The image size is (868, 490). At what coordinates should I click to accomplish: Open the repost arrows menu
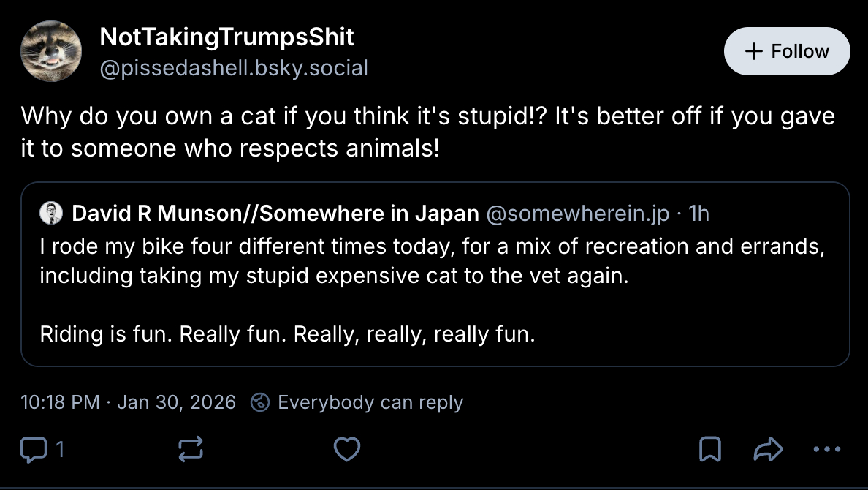(x=191, y=449)
